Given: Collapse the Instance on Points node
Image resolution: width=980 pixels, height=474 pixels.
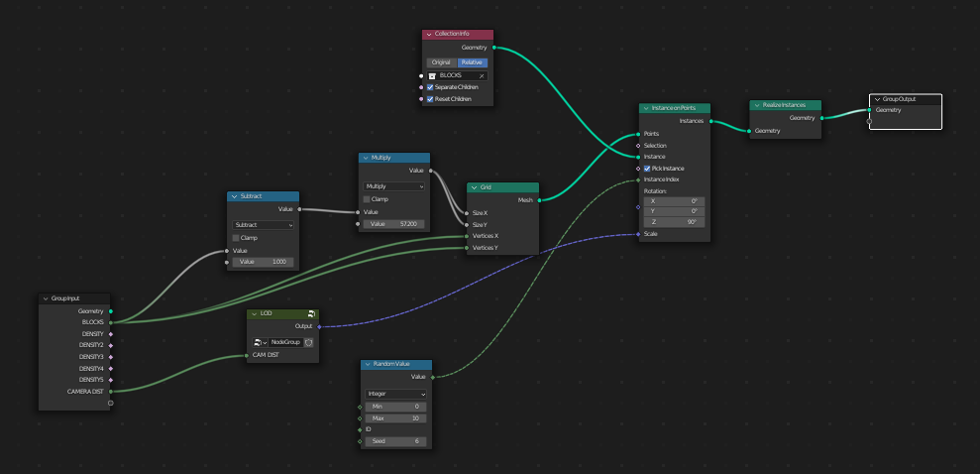Looking at the screenshot, I should 646,108.
